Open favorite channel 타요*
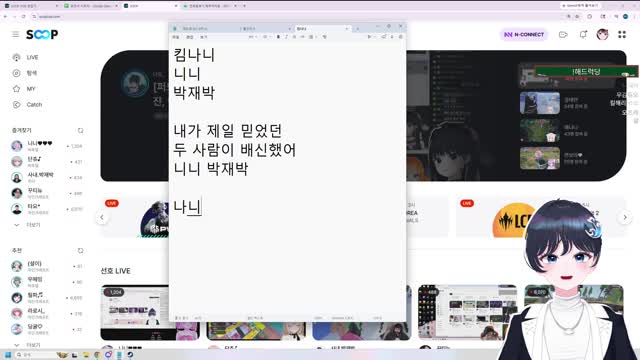The image size is (640, 360). [47, 209]
